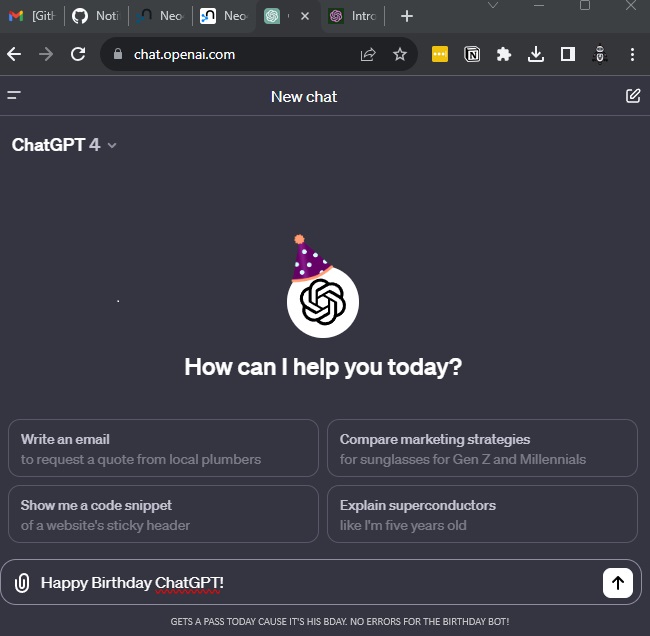Choose the Compare marketing strategies suggestion
This screenshot has width=650, height=636.
[482, 448]
